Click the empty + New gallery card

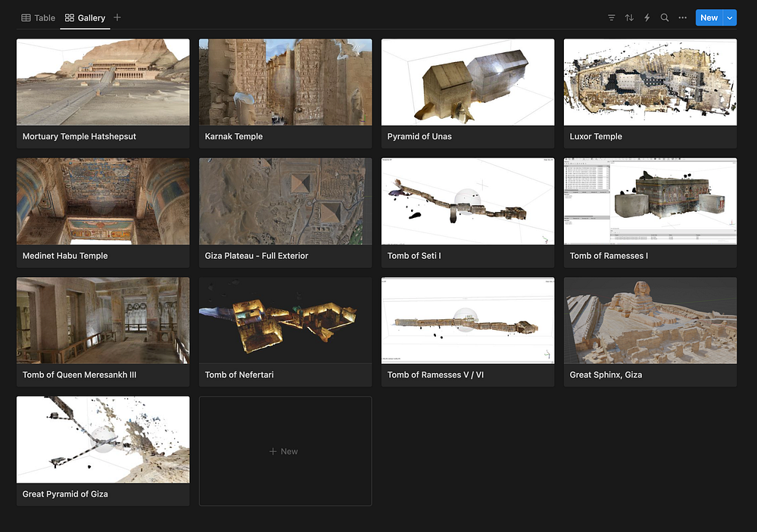tap(285, 451)
